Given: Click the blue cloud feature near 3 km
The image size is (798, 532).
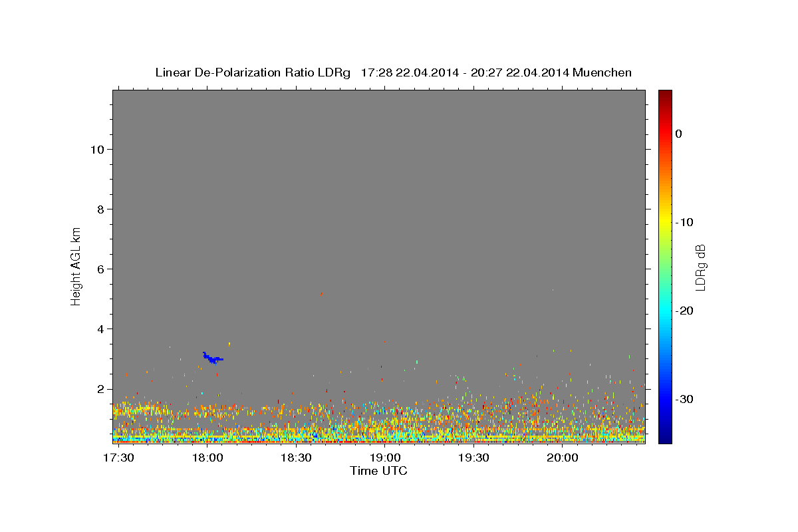Looking at the screenshot, I should 213,358.
